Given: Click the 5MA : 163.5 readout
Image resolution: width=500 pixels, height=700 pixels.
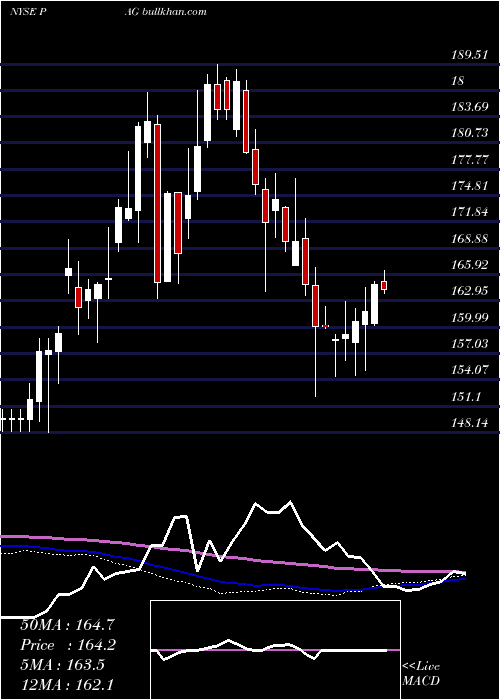Looking at the screenshot, I should pos(62,665).
